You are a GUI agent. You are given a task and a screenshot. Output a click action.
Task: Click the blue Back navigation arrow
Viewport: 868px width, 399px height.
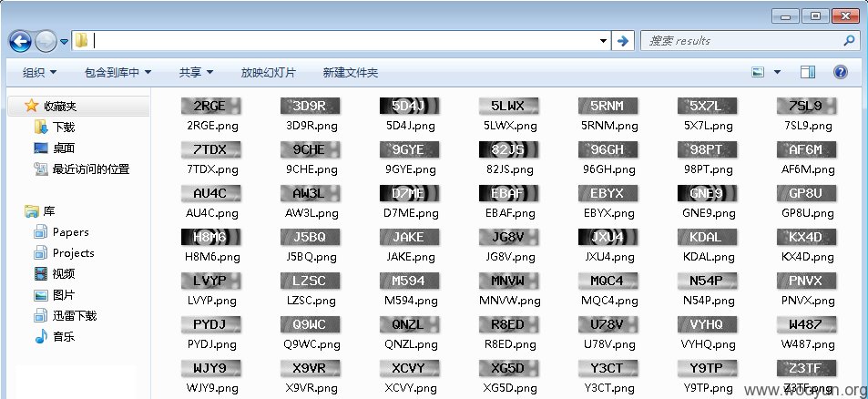pyautogui.click(x=20, y=40)
